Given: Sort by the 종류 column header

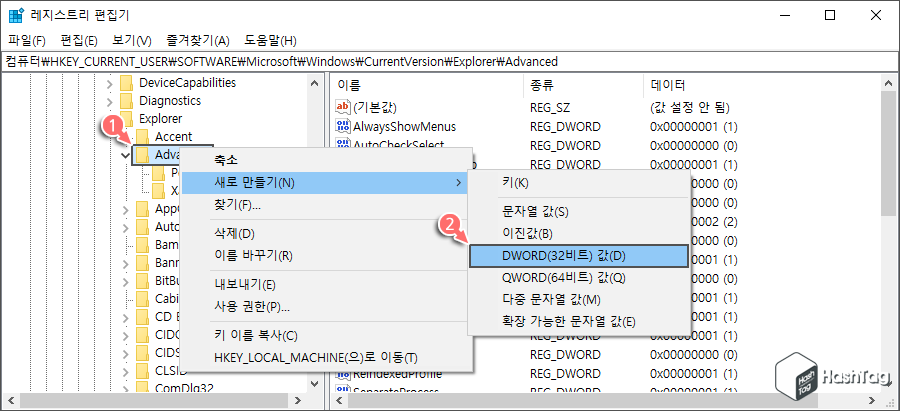Looking at the screenshot, I should pyautogui.click(x=584, y=86).
